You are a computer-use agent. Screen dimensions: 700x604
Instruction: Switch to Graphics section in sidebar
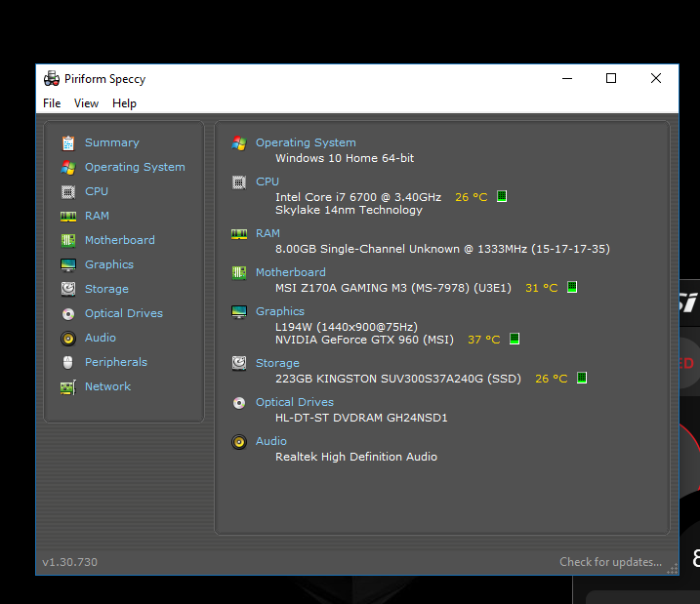coord(109,265)
